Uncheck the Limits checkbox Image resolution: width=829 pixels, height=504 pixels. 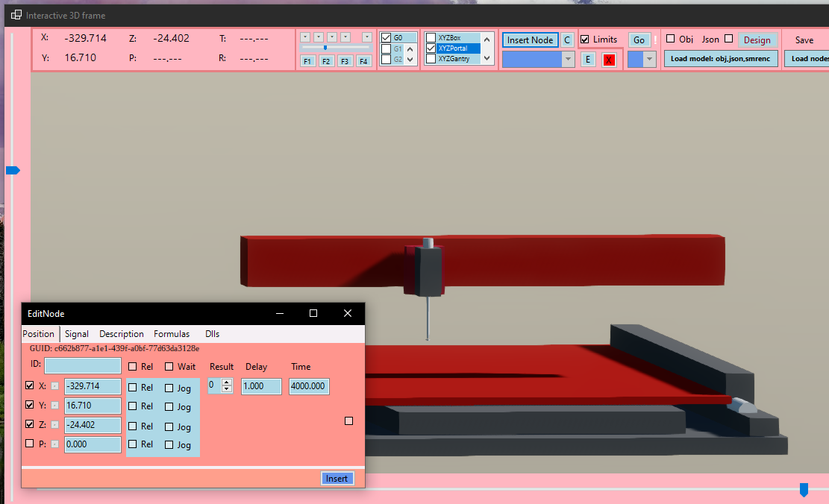tap(585, 39)
